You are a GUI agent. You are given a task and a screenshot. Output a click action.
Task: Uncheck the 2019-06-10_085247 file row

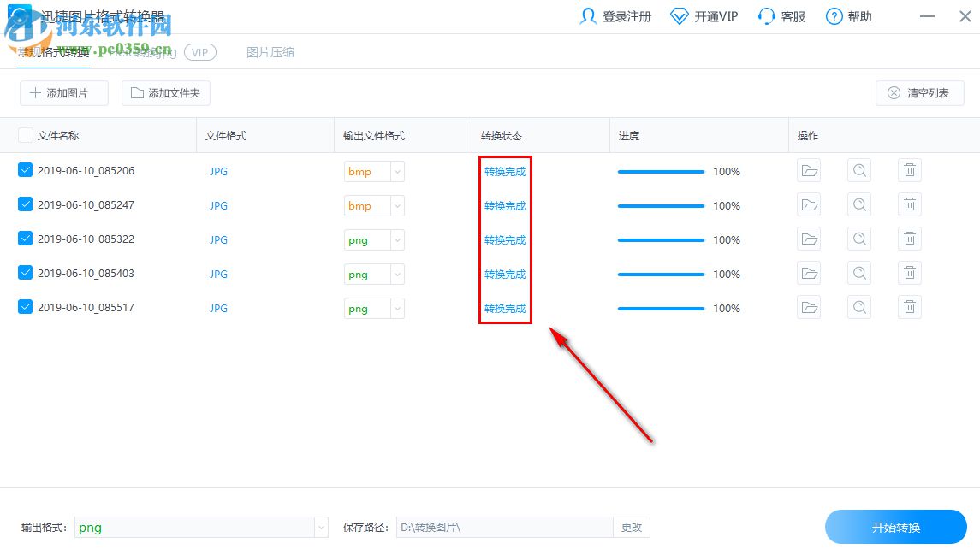25,204
